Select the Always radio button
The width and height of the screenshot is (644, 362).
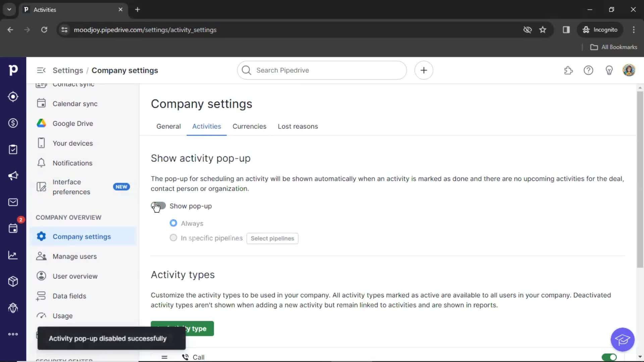pos(173,223)
